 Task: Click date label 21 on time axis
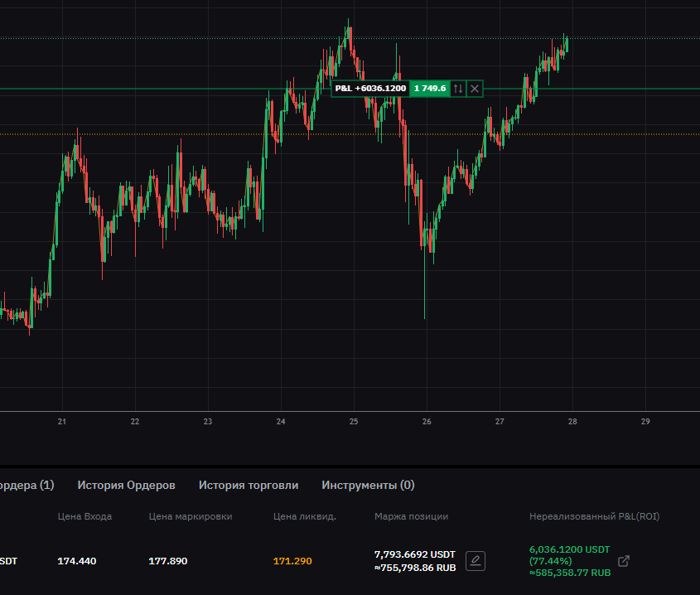pos(62,421)
